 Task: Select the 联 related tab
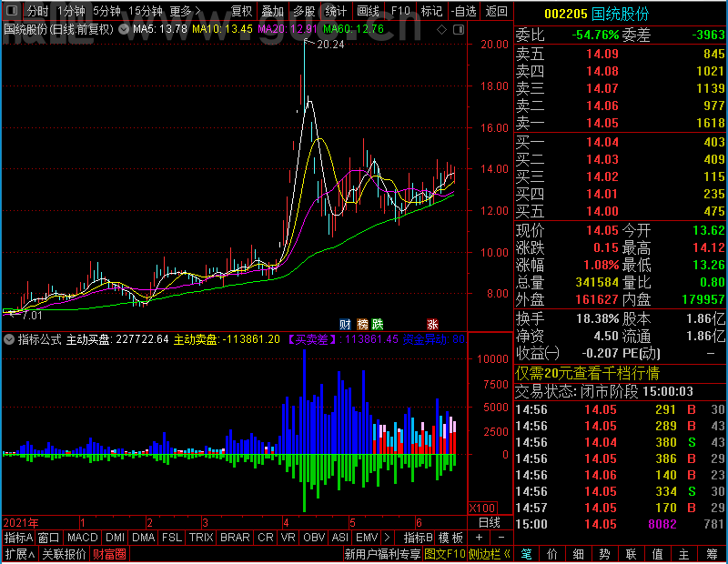631,554
